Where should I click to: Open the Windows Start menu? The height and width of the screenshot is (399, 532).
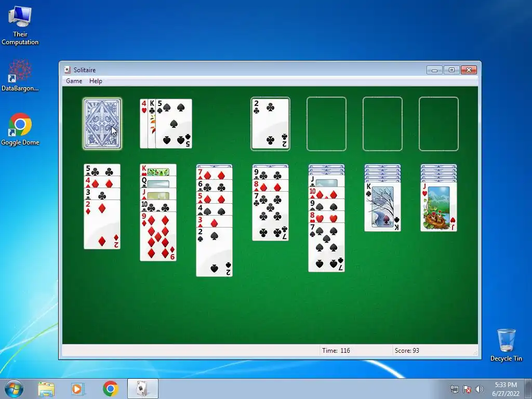(14, 389)
